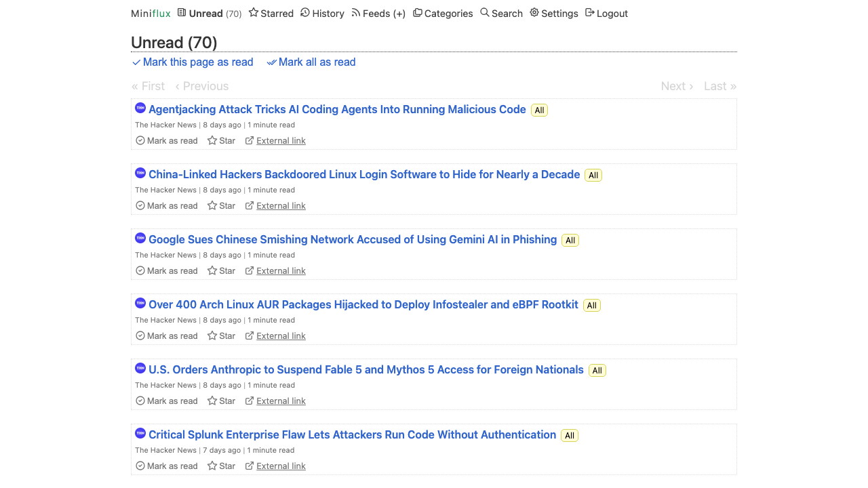Add a feed via the (+) link
Screen dimensions: 868x488
click(x=399, y=14)
